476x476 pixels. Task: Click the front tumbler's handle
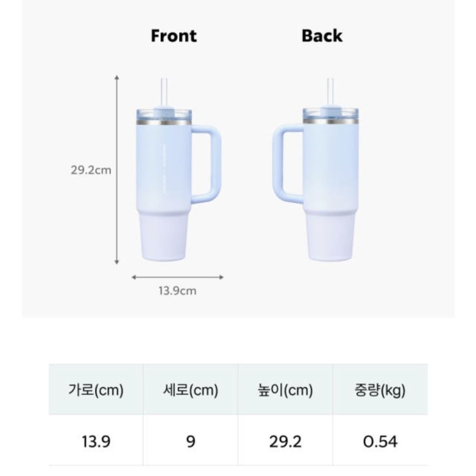tap(206, 164)
